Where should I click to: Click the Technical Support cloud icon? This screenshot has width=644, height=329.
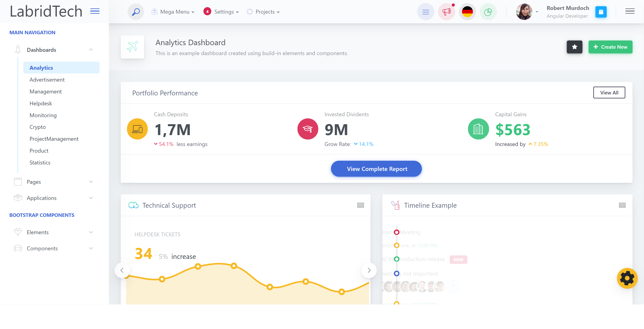tap(133, 205)
